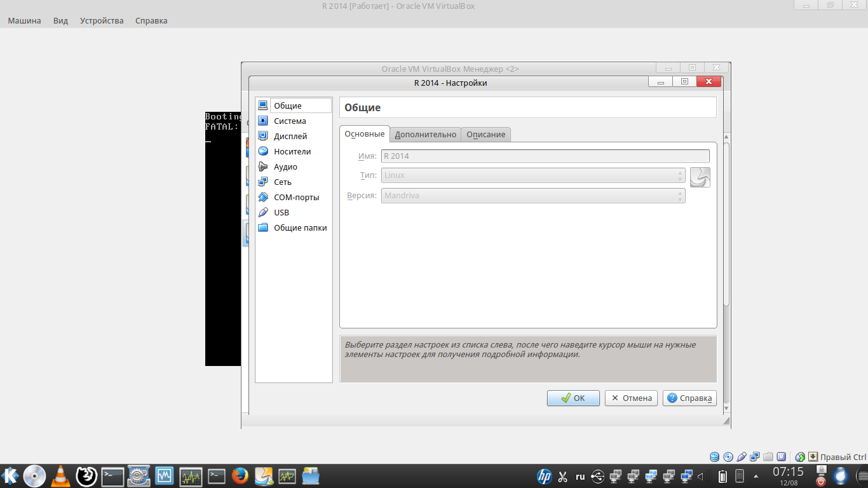Open the scissors clipboard tray icon
The width and height of the screenshot is (868, 488).
(x=562, y=477)
